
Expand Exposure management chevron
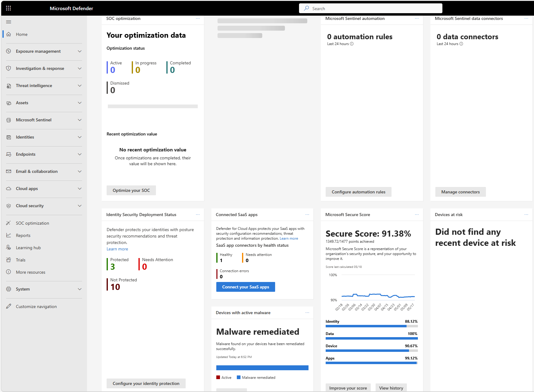[x=80, y=51]
